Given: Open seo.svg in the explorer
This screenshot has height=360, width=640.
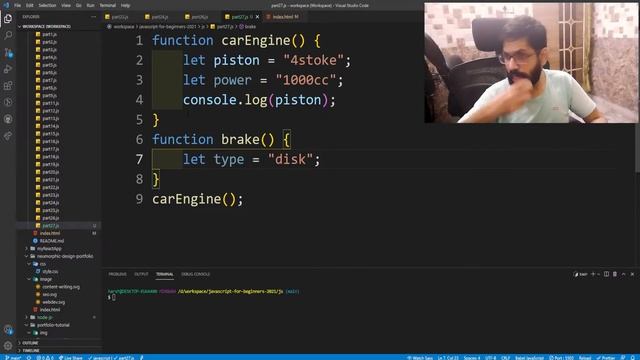Looking at the screenshot, I should pyautogui.click(x=58, y=294).
